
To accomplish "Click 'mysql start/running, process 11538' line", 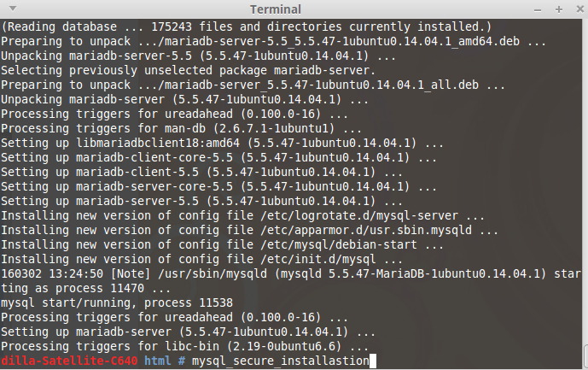I will tap(114, 302).
